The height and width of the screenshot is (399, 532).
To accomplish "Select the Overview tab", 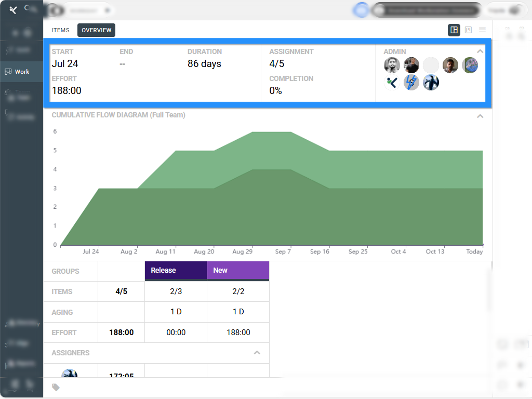I will 96,30.
